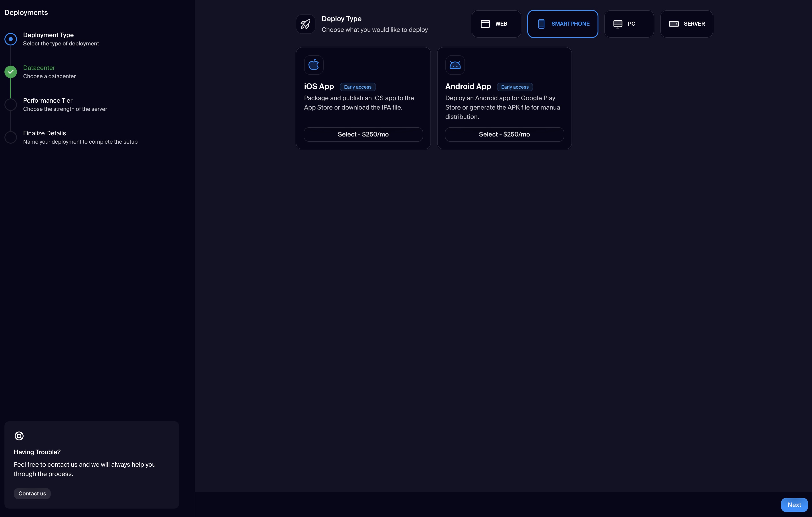This screenshot has width=812, height=517.
Task: Switch to the PC deploy tab
Action: (x=628, y=24)
